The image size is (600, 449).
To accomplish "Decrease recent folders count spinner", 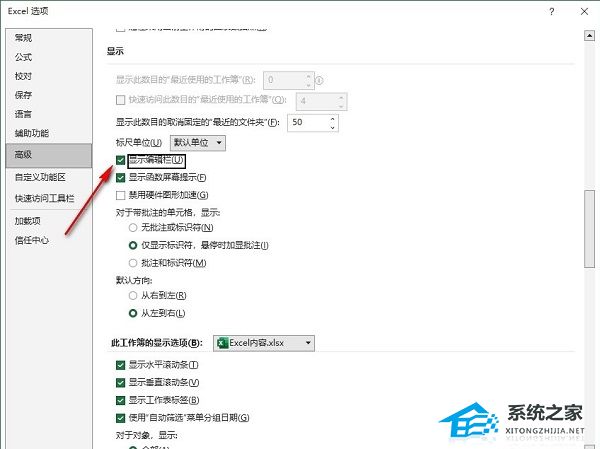I will click(x=332, y=127).
